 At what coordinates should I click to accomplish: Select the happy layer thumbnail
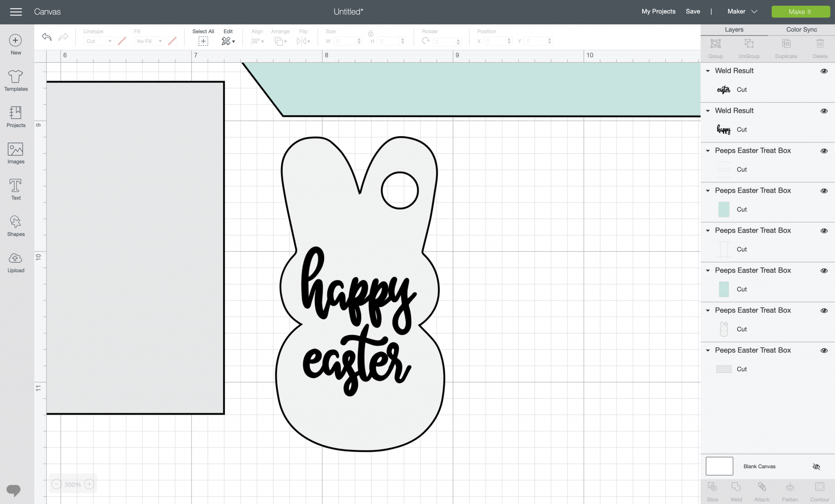pos(724,130)
